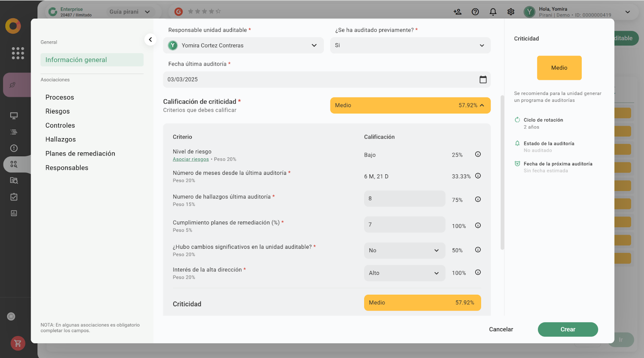Viewport: 644px width, 358px height.
Task: Open the apps grid launcher
Action: coord(18,53)
